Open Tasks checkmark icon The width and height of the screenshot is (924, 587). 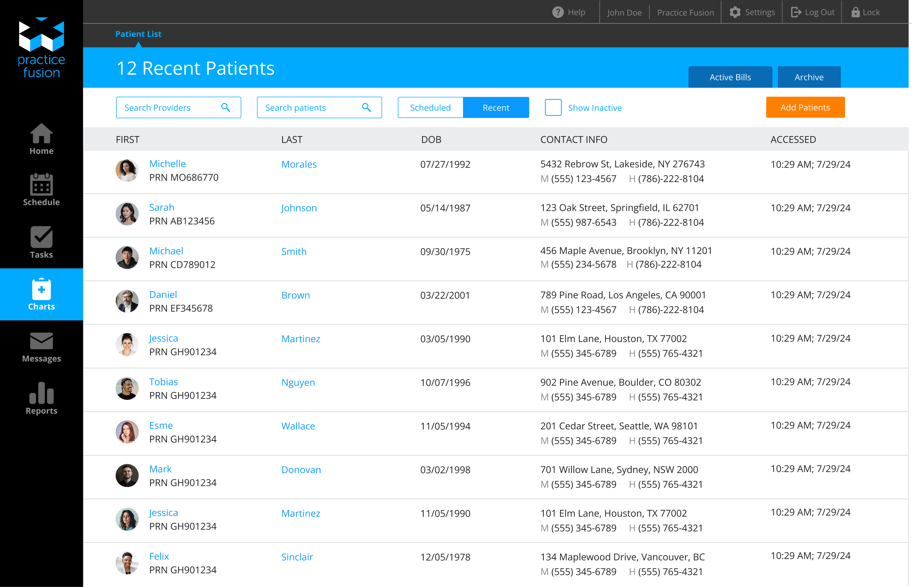point(42,237)
